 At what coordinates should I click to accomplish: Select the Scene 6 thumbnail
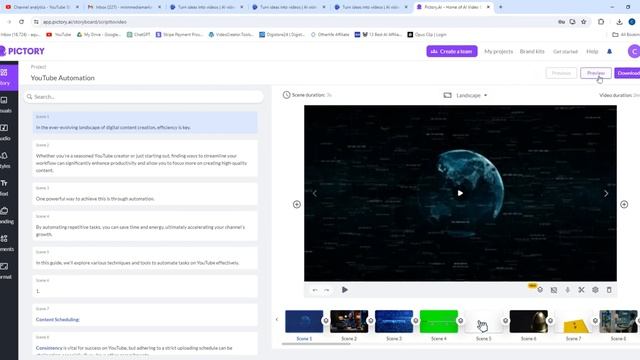coord(529,321)
